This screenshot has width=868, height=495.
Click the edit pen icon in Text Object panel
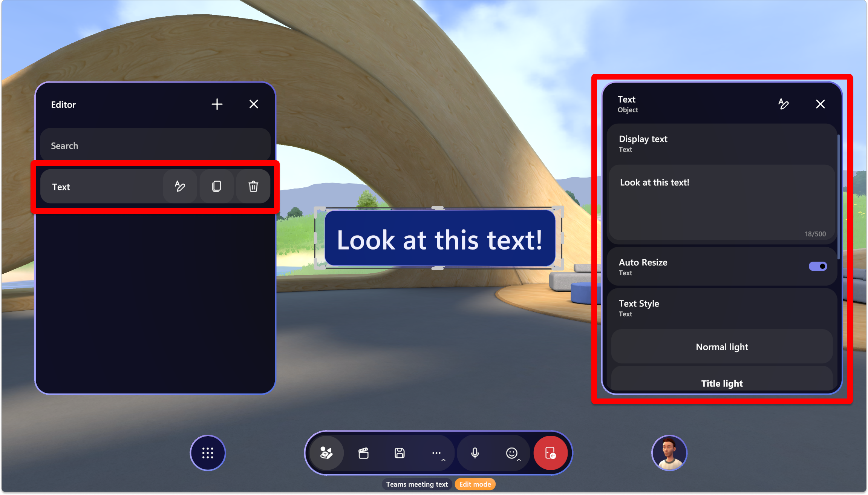click(x=784, y=104)
